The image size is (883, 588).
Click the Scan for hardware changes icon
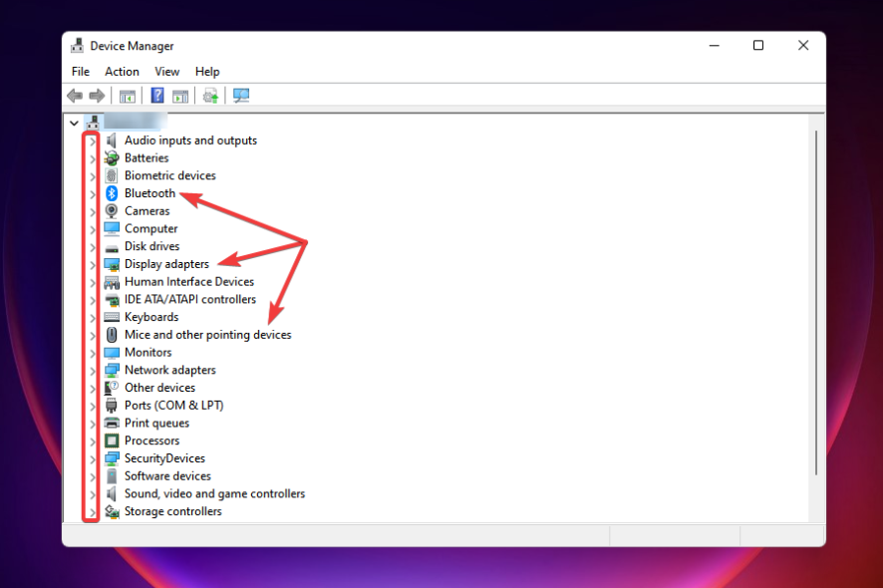(x=239, y=95)
